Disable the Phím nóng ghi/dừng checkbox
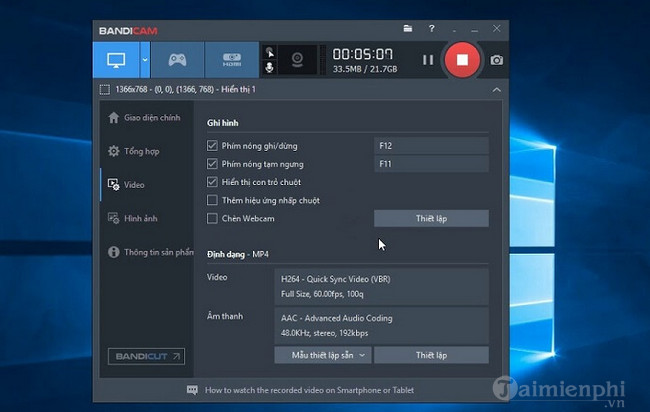Screen dimensions: 650x412 [x=212, y=145]
